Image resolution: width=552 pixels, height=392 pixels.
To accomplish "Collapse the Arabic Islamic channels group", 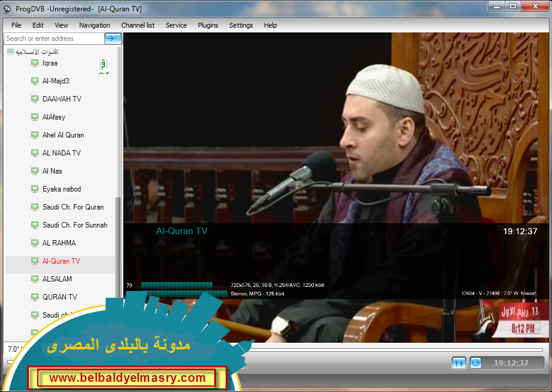I will pyautogui.click(x=11, y=52).
